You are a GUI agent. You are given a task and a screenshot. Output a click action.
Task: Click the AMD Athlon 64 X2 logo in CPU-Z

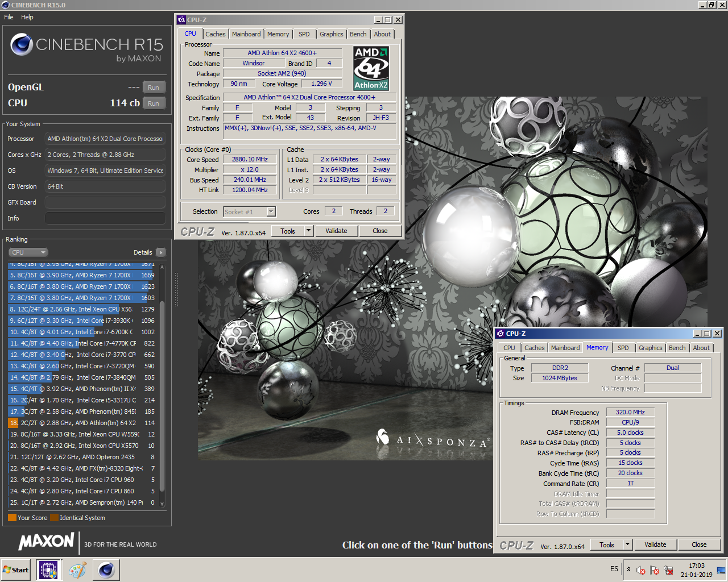(371, 68)
